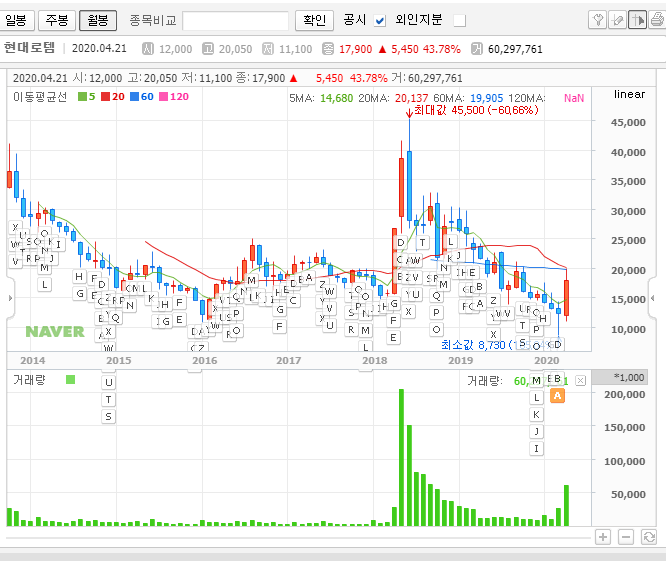The image size is (666, 561).
Task: Enable 외인지분 foreign ownership checkbox
Action: 460,20
